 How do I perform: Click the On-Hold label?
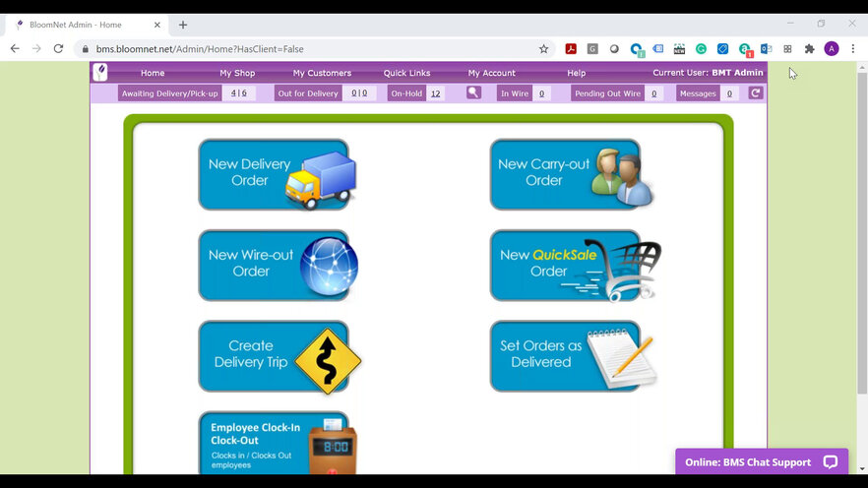click(406, 93)
